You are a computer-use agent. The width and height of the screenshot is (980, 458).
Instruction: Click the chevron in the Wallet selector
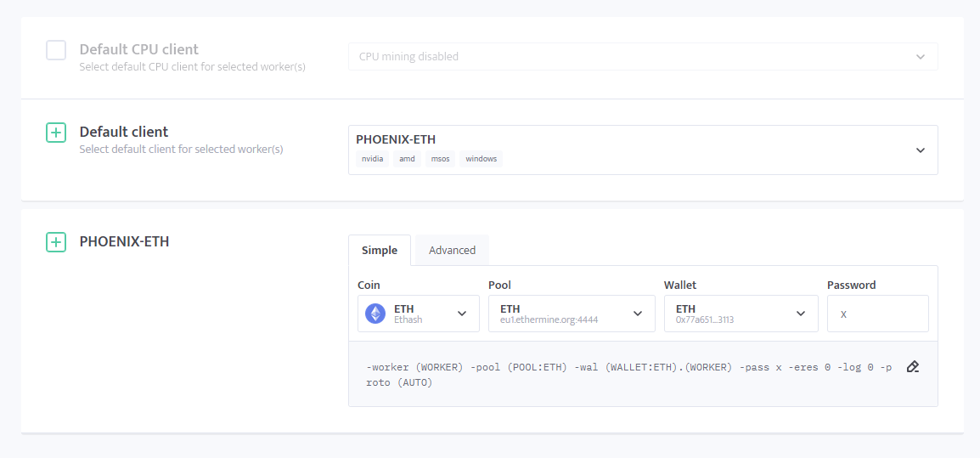[800, 314]
